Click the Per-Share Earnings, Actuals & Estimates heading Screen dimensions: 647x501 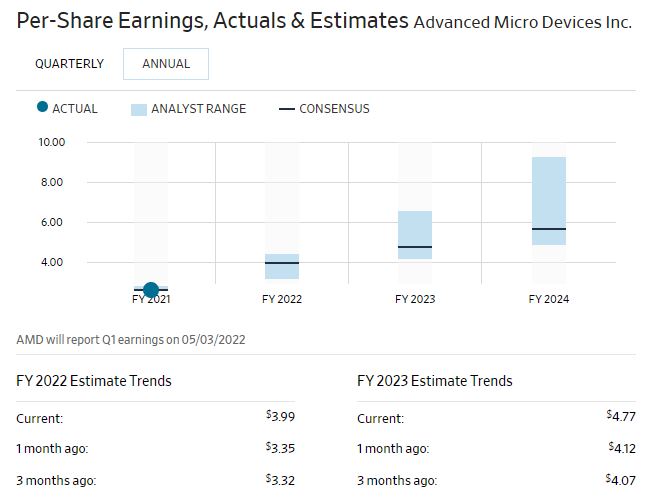[x=212, y=21]
